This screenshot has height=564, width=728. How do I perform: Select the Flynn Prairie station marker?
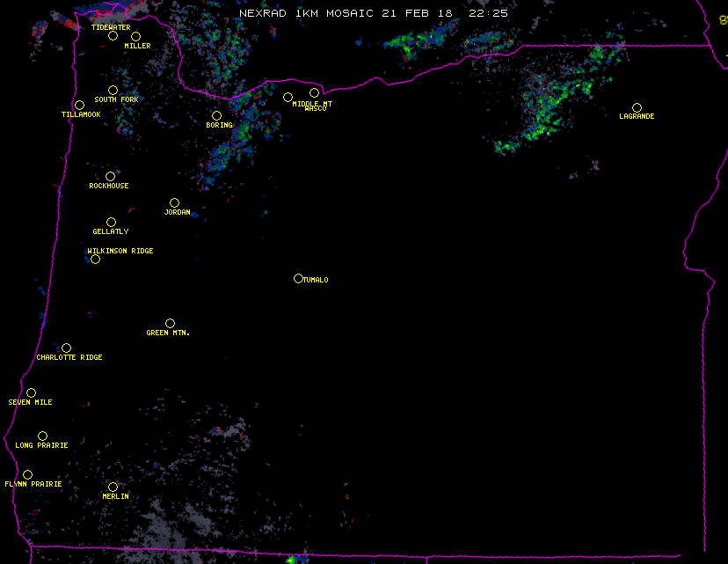pos(27,474)
